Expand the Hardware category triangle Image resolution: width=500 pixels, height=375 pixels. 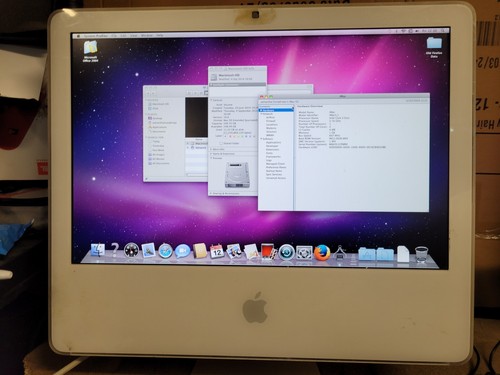(262, 110)
